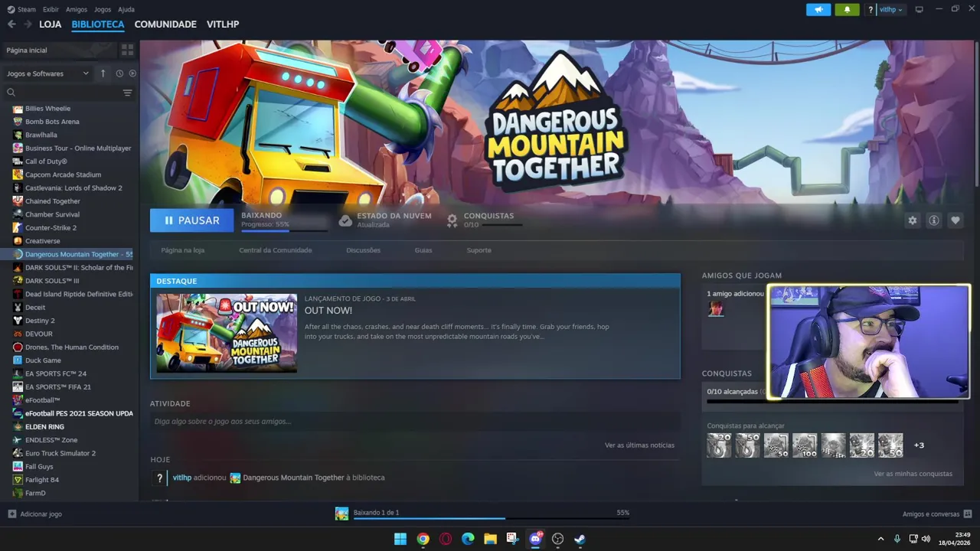Viewport: 980px width, 551px height.
Task: Switch library to grid collections view
Action: coord(127,50)
